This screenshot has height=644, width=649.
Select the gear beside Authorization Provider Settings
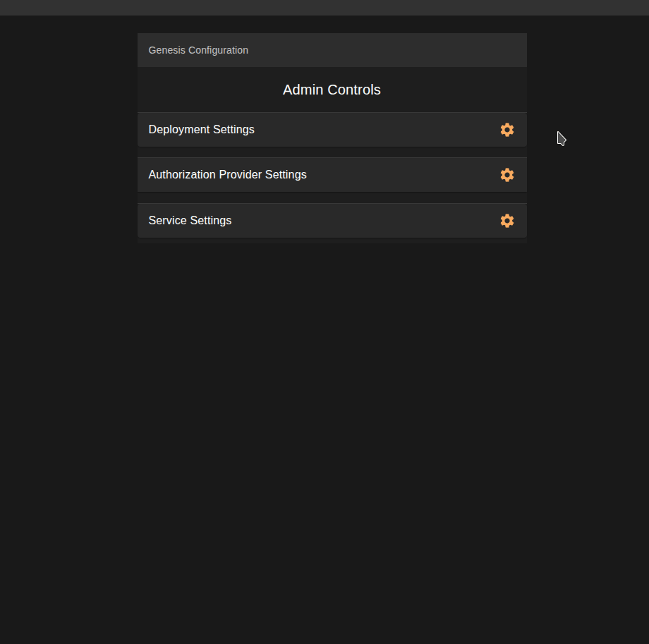(x=507, y=175)
